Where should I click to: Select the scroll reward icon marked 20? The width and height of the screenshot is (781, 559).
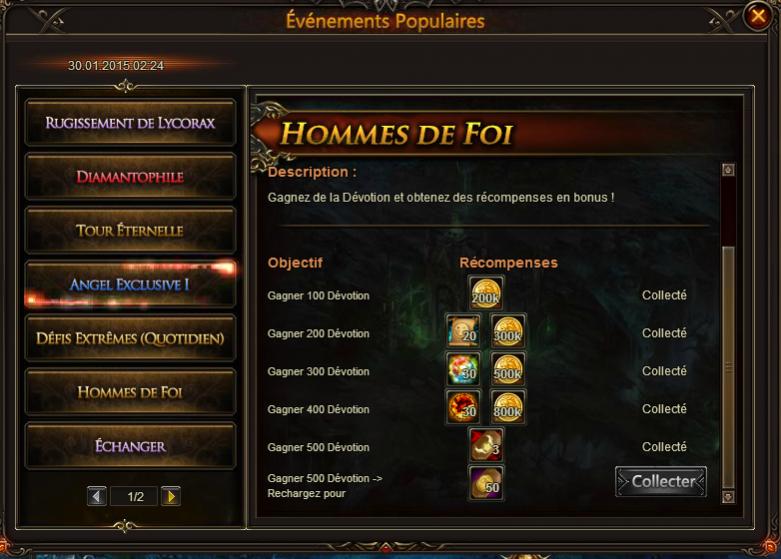coord(463,331)
